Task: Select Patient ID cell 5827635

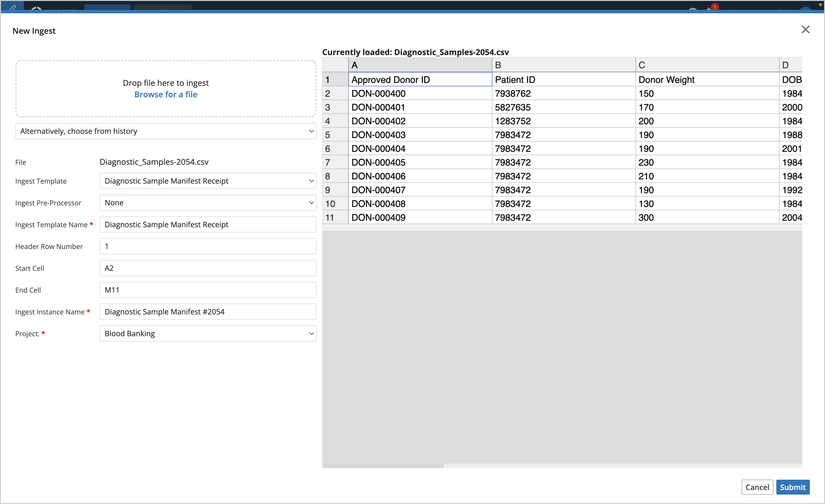Action: (x=564, y=107)
